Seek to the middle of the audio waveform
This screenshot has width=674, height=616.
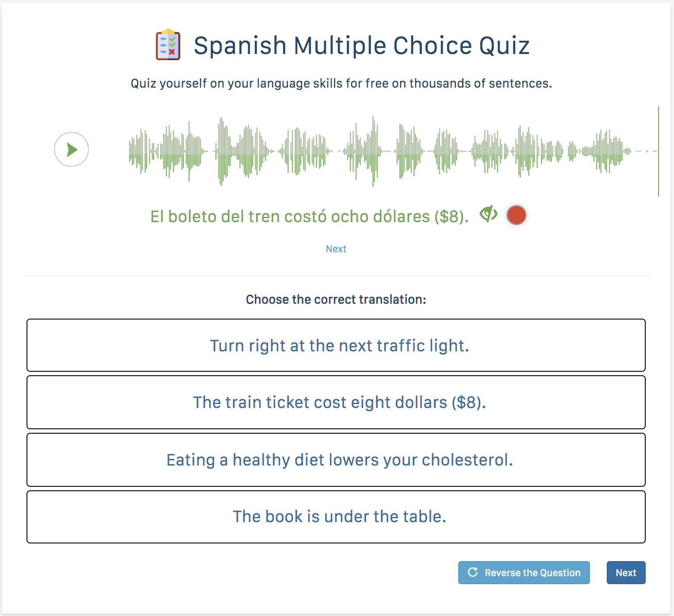[393, 151]
